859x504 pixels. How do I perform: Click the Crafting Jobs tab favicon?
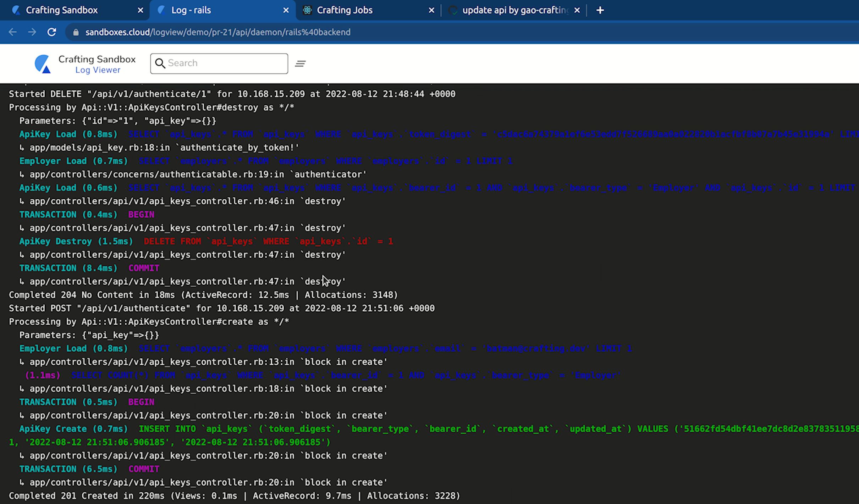[307, 10]
